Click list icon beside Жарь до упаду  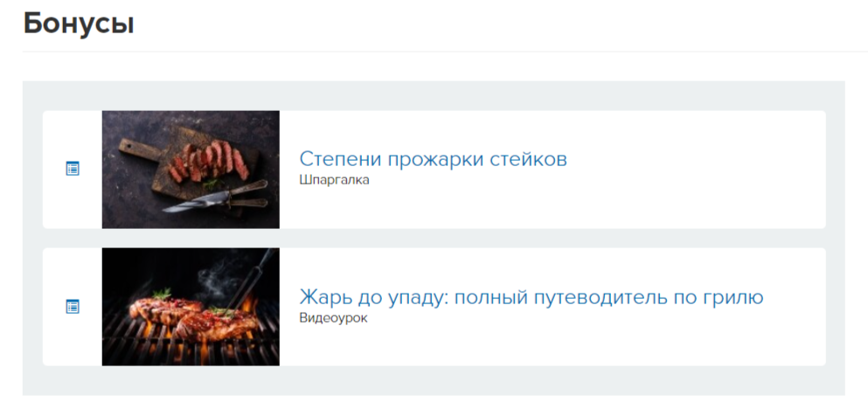pyautogui.click(x=73, y=307)
